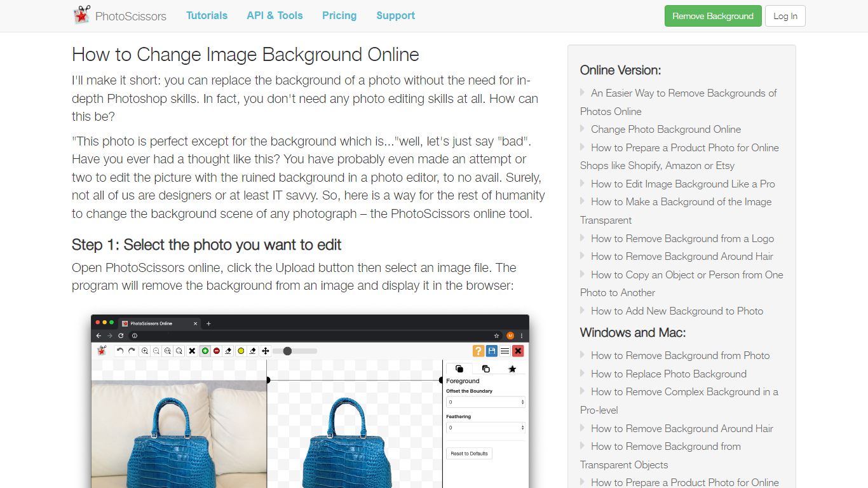Click the 'How to Change Image Background Online' title
The height and width of the screenshot is (488, 868).
coord(245,54)
